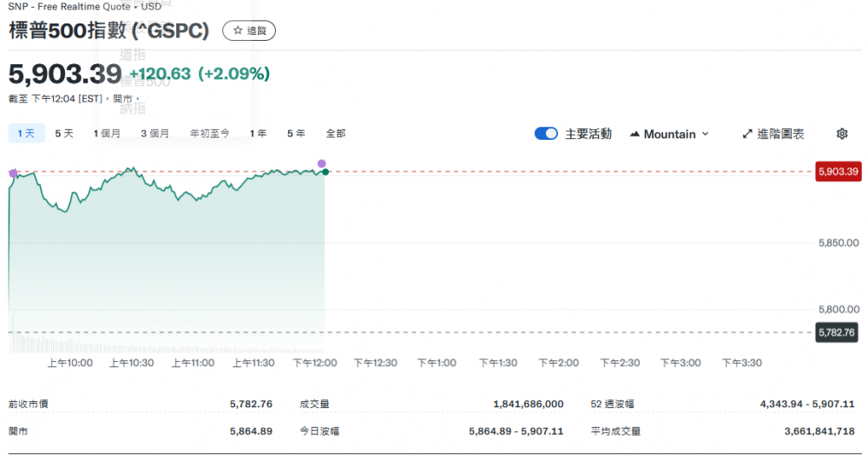Click the mountain icon beside Mountain label
This screenshot has height=461, width=868.
click(x=635, y=134)
